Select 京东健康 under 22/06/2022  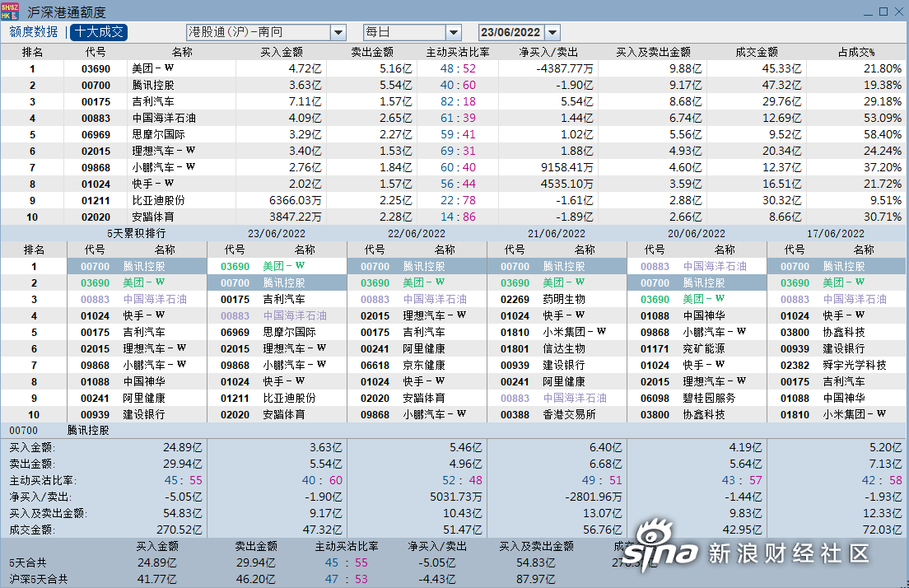tap(424, 366)
